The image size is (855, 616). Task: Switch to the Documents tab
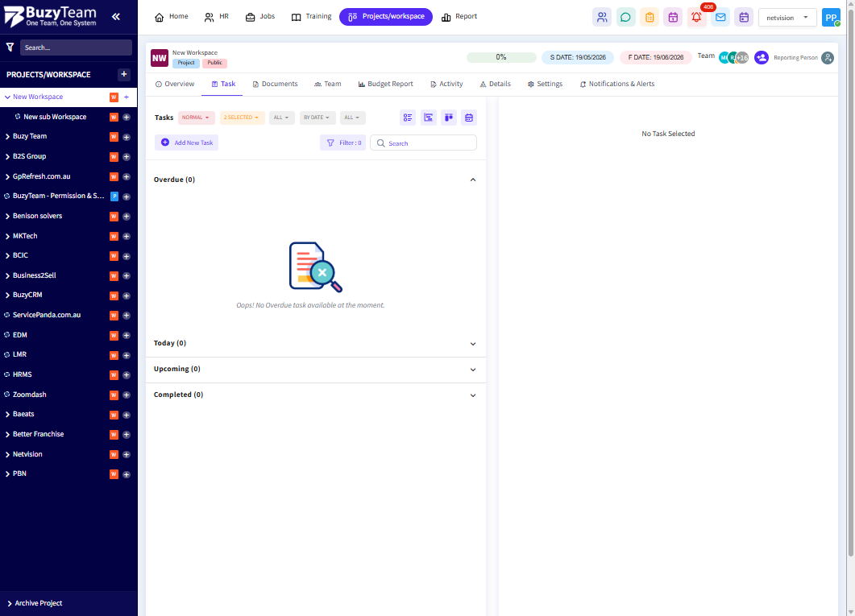click(x=275, y=84)
